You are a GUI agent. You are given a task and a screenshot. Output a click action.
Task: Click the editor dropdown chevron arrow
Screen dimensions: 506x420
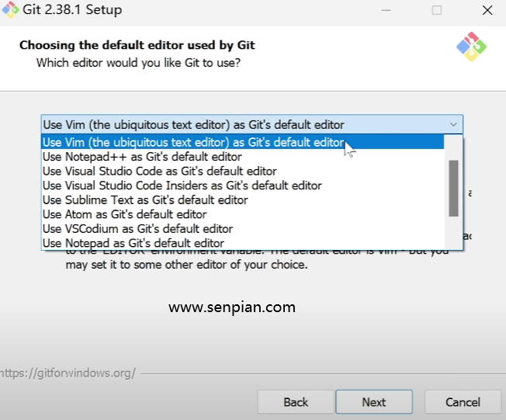point(453,124)
